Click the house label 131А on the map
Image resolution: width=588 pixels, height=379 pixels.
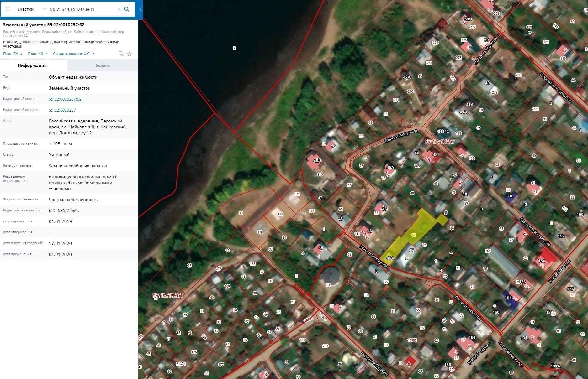(x=555, y=366)
